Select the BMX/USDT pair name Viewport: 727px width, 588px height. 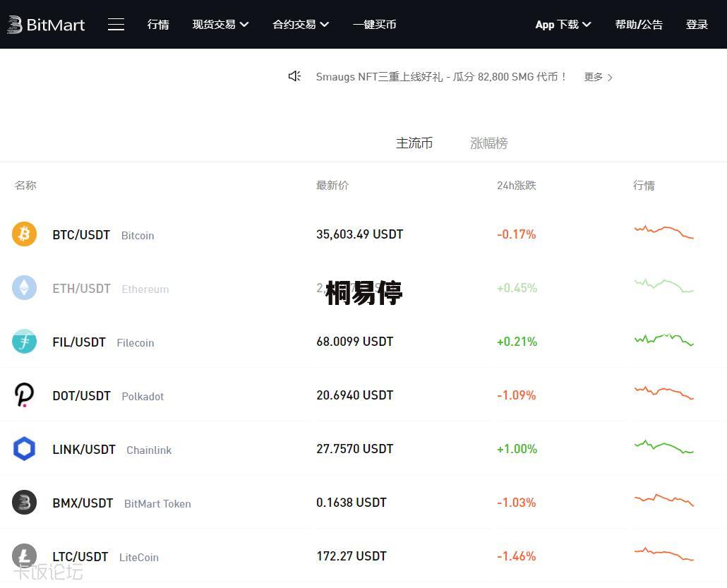click(x=83, y=503)
